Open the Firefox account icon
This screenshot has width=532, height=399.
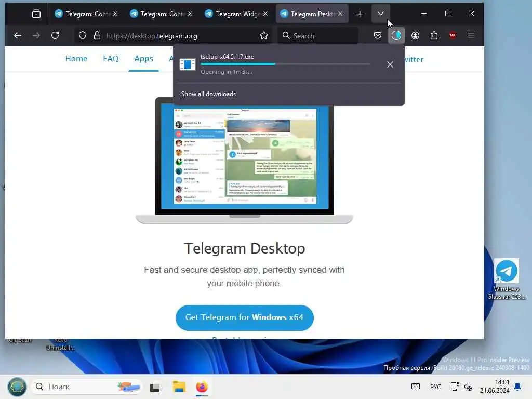[415, 36]
